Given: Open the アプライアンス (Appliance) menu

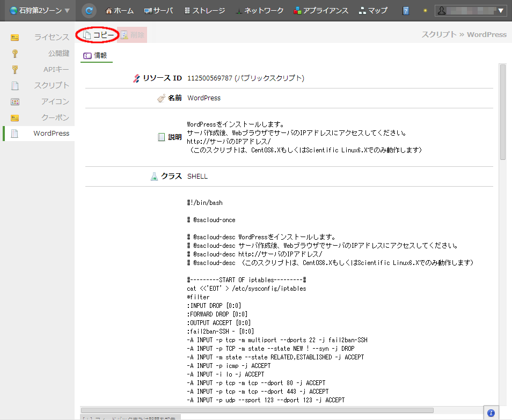Looking at the screenshot, I should [321, 11].
